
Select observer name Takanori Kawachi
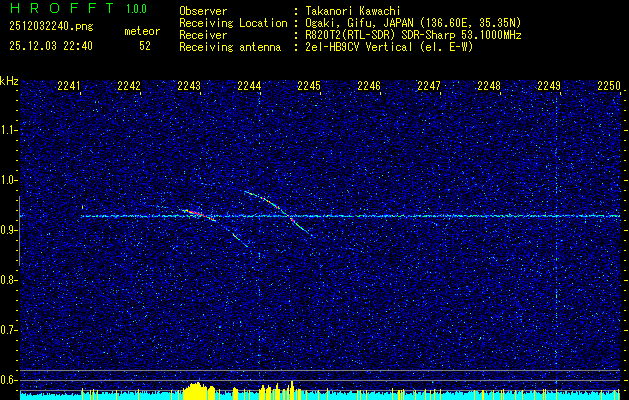click(x=352, y=11)
